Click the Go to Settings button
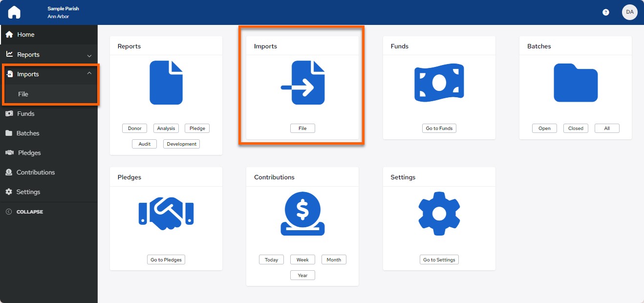This screenshot has width=644, height=303. point(439,260)
